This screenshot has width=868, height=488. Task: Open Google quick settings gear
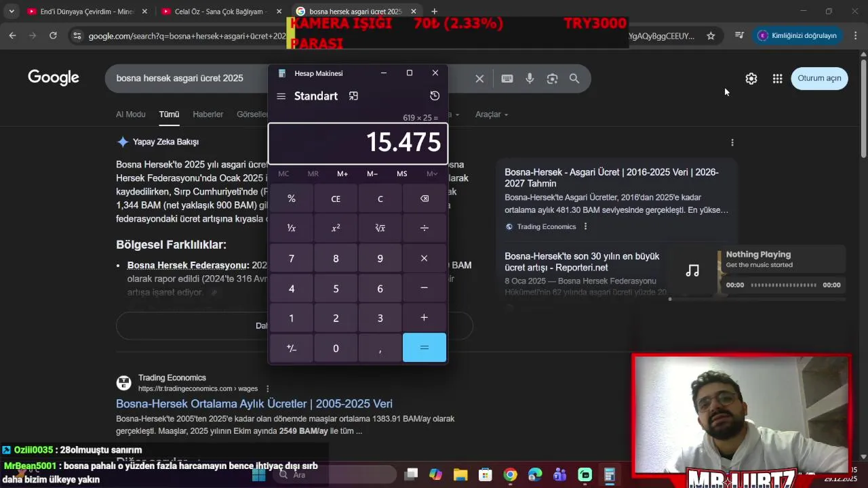click(751, 79)
